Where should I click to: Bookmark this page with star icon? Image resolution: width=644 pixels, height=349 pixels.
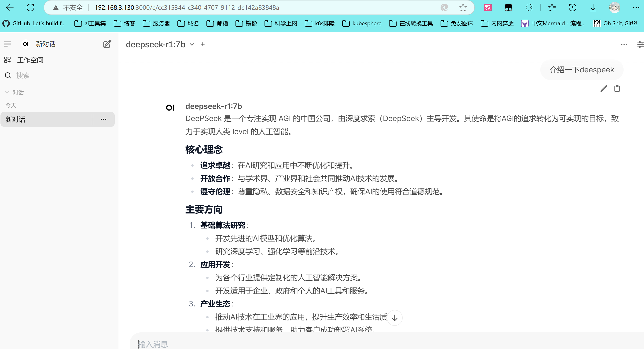pos(463,7)
